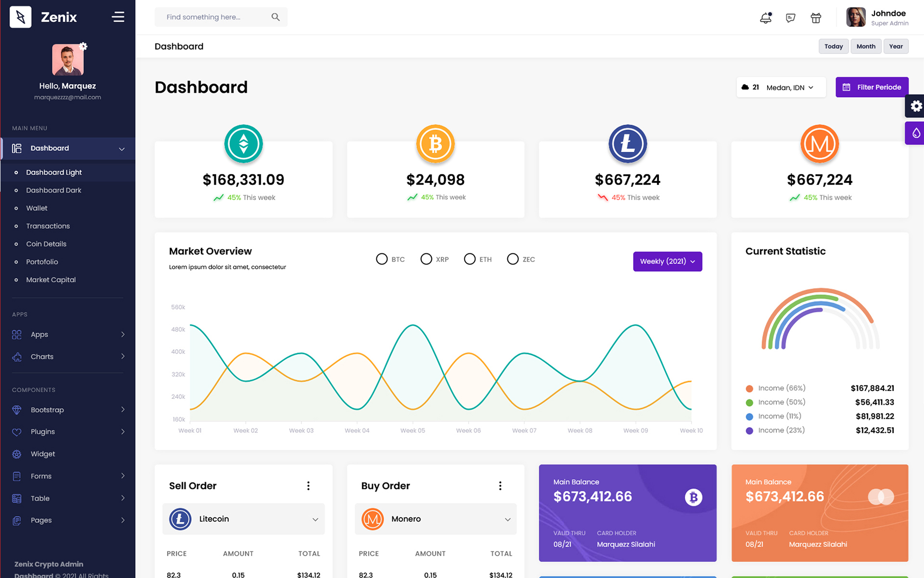Click the purple droplet theme icon
Viewport: 924px width, 578px height.
coord(916,133)
